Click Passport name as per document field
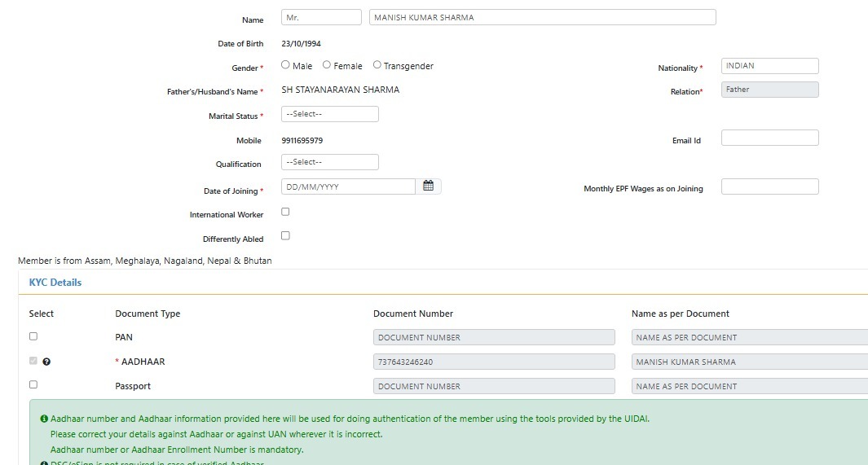This screenshot has height=465, width=868. click(x=750, y=386)
